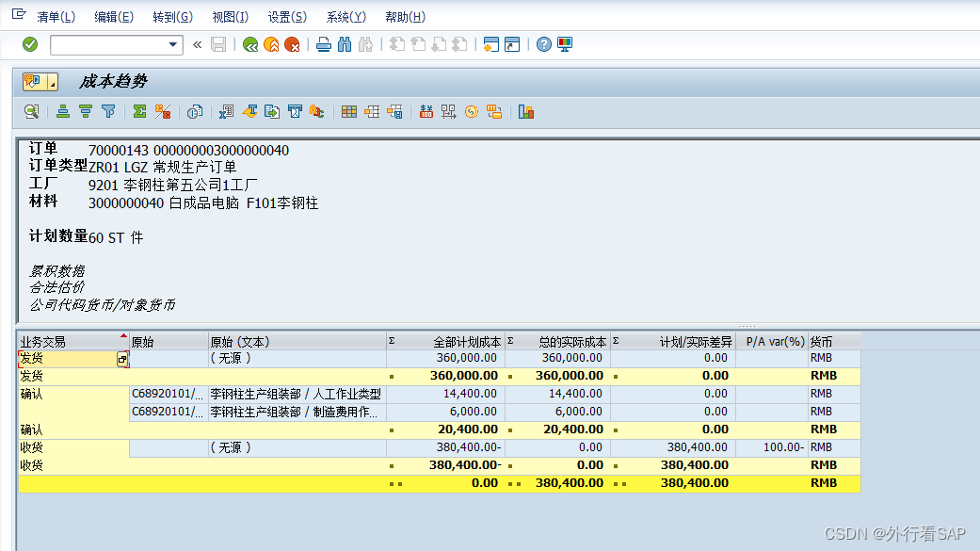Click the Display Graphic chart icon
The width and height of the screenshot is (980, 551).
coord(525,111)
